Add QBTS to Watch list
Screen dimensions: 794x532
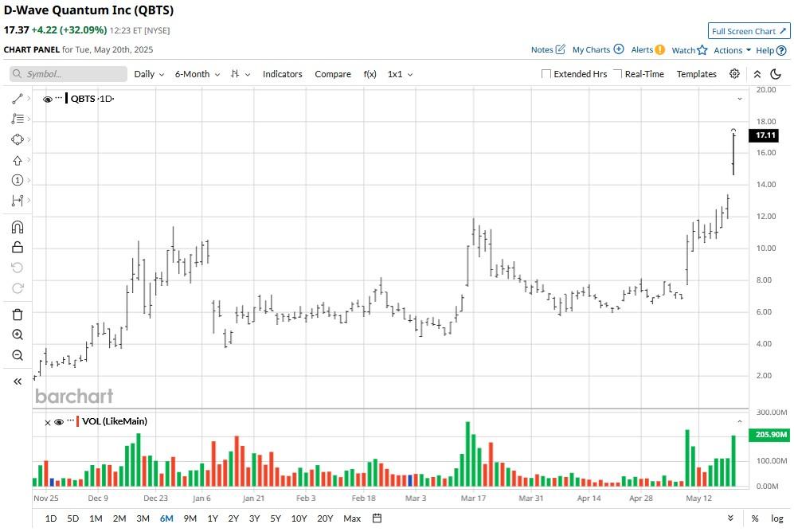pyautogui.click(x=689, y=50)
